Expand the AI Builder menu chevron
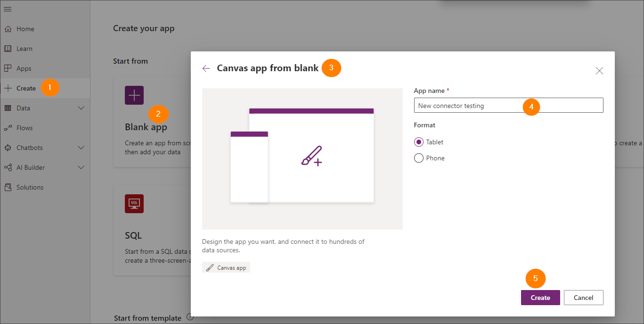 tap(81, 167)
